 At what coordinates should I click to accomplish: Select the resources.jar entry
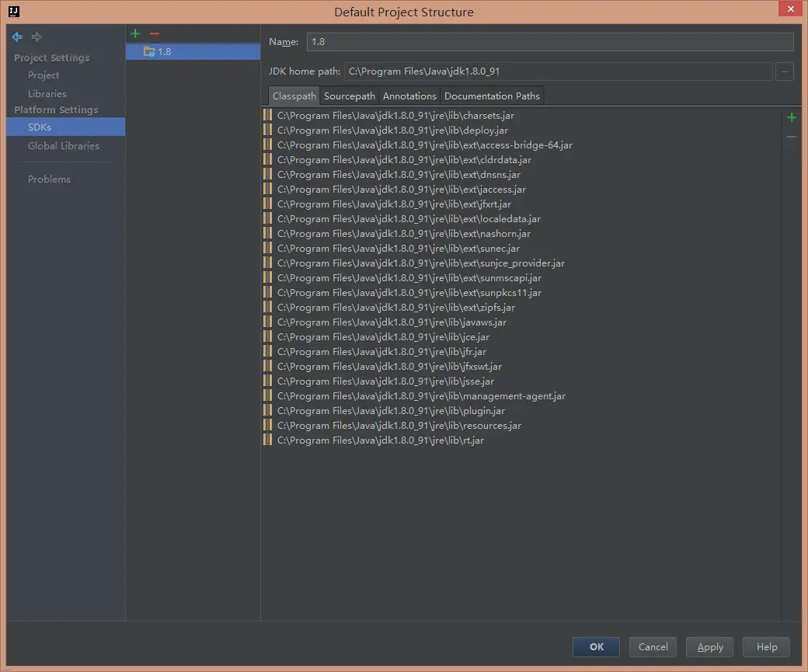[399, 425]
